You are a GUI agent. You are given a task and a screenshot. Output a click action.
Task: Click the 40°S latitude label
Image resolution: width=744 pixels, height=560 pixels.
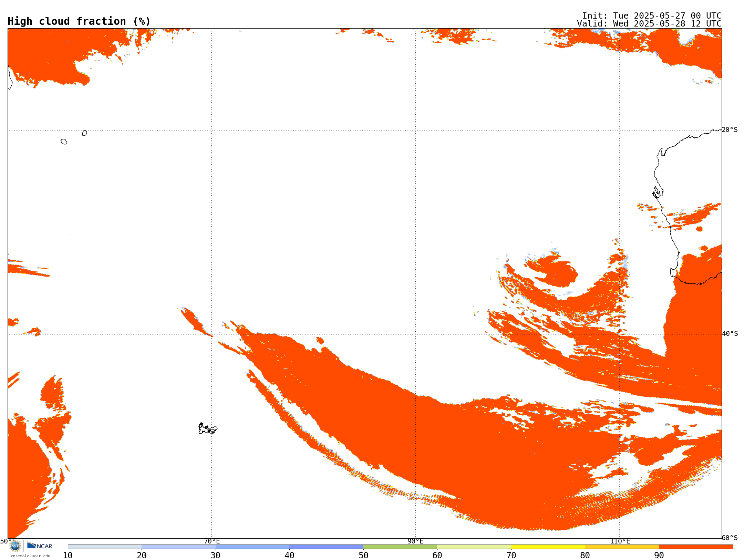coord(730,334)
